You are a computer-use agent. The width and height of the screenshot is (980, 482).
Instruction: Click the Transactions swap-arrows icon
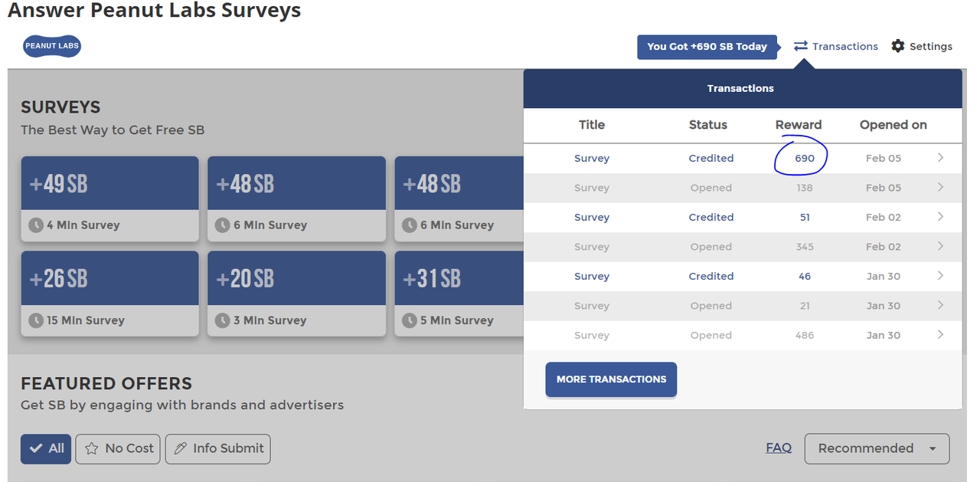click(801, 46)
